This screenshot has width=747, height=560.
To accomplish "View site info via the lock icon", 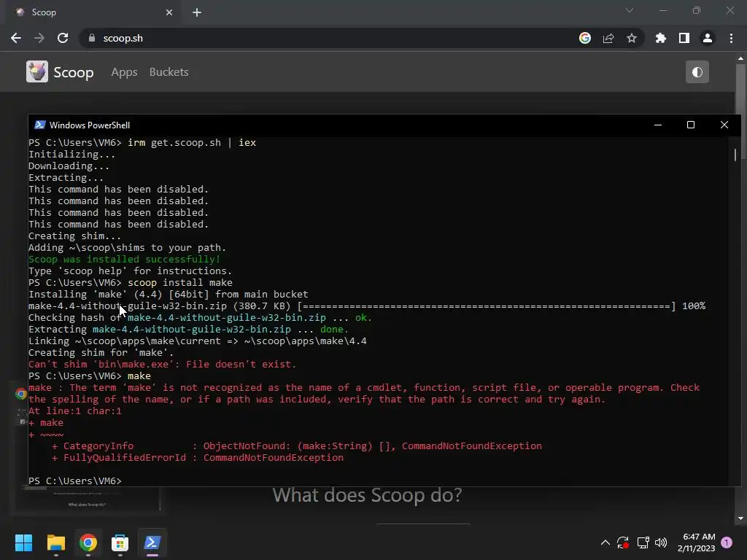I will 92,38.
